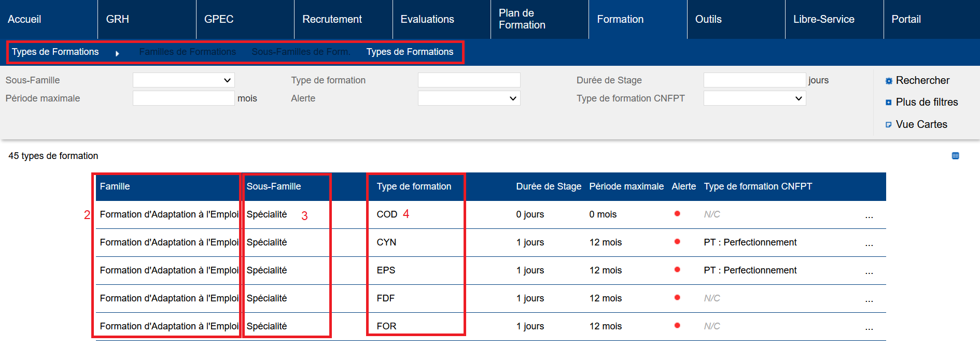This screenshot has height=348, width=980.
Task: Click in the Durée de Stage field
Action: coord(754,80)
